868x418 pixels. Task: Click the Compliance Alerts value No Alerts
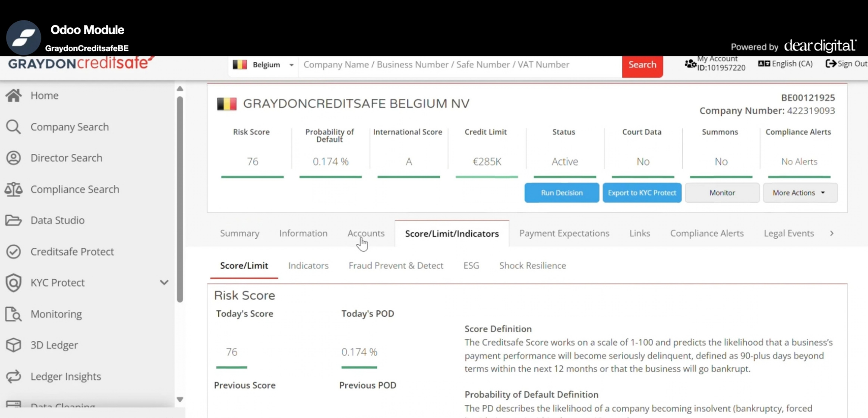click(799, 162)
